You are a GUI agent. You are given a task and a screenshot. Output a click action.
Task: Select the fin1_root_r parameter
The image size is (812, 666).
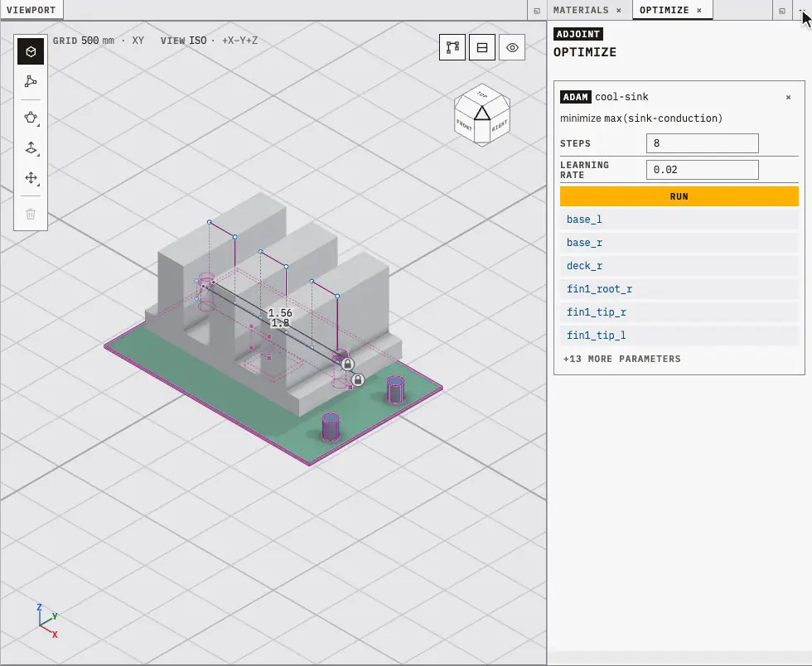[x=679, y=289]
